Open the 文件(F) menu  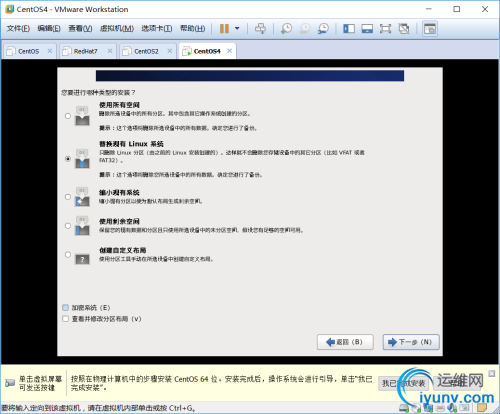[x=18, y=29]
